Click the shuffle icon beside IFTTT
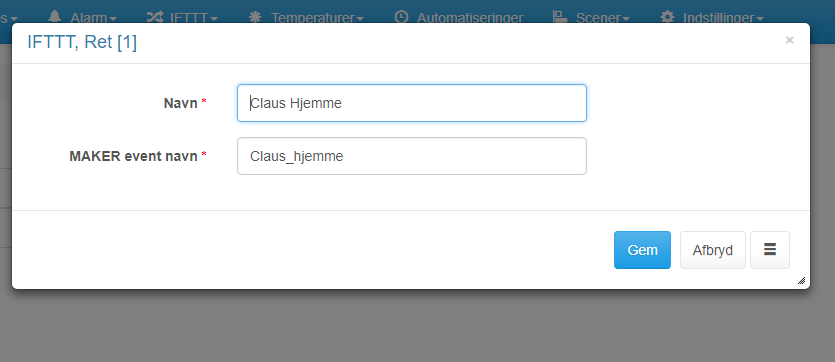Image resolution: width=835 pixels, height=362 pixels. click(155, 17)
